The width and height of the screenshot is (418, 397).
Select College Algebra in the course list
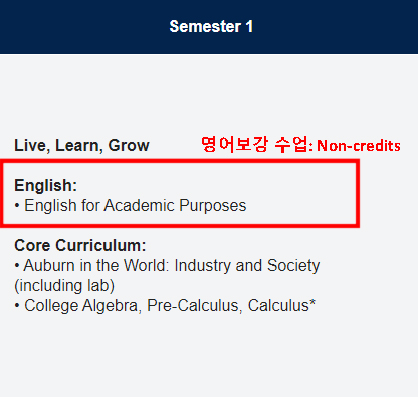click(81, 306)
